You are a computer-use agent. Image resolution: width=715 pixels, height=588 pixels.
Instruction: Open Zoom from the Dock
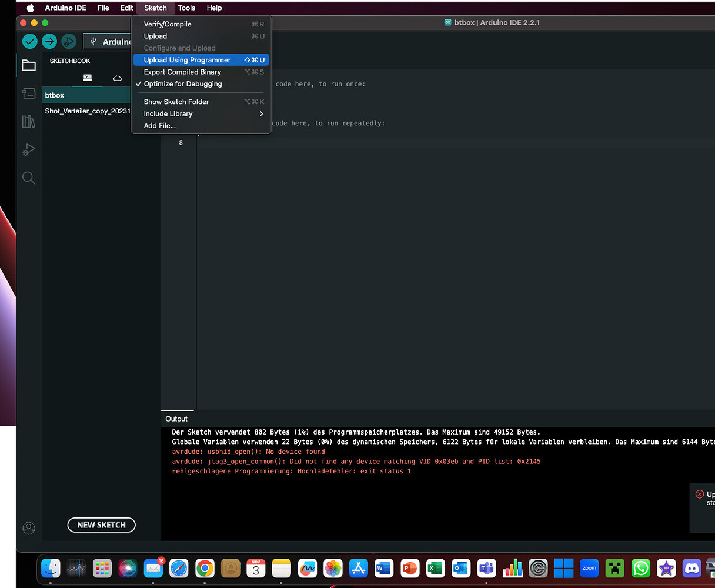click(589, 568)
